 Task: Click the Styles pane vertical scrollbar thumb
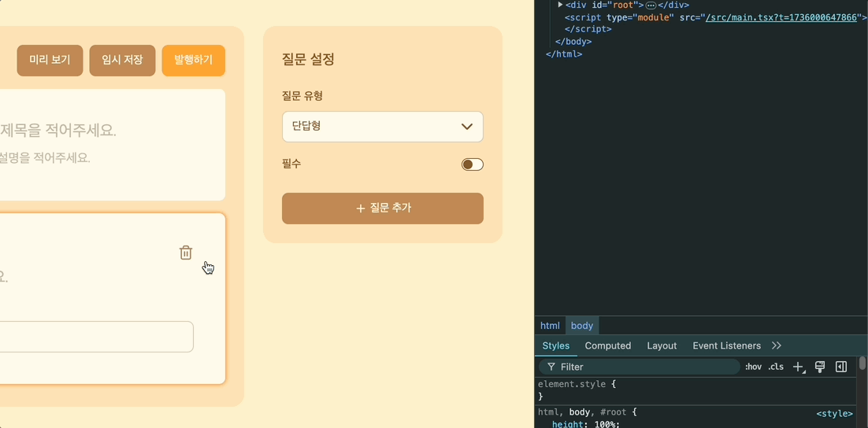click(862, 363)
